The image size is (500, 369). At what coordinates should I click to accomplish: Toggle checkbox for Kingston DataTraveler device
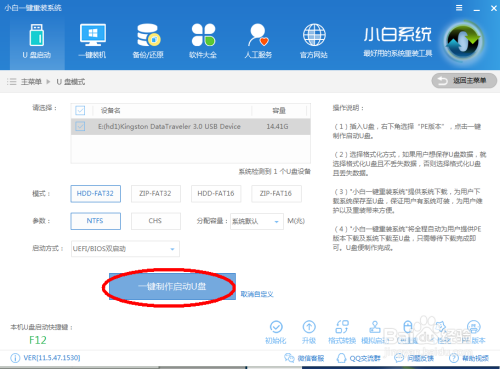80,126
